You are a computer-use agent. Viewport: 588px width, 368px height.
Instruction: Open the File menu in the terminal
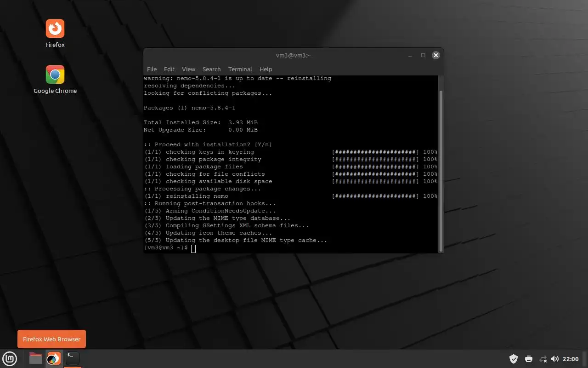tap(152, 69)
